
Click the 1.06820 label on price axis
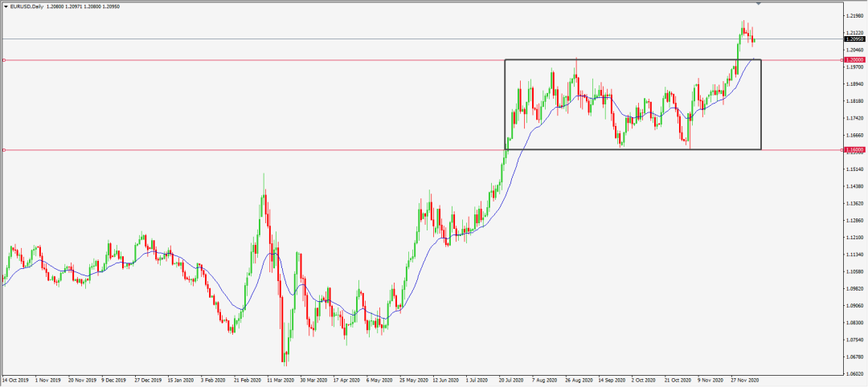(x=854, y=356)
